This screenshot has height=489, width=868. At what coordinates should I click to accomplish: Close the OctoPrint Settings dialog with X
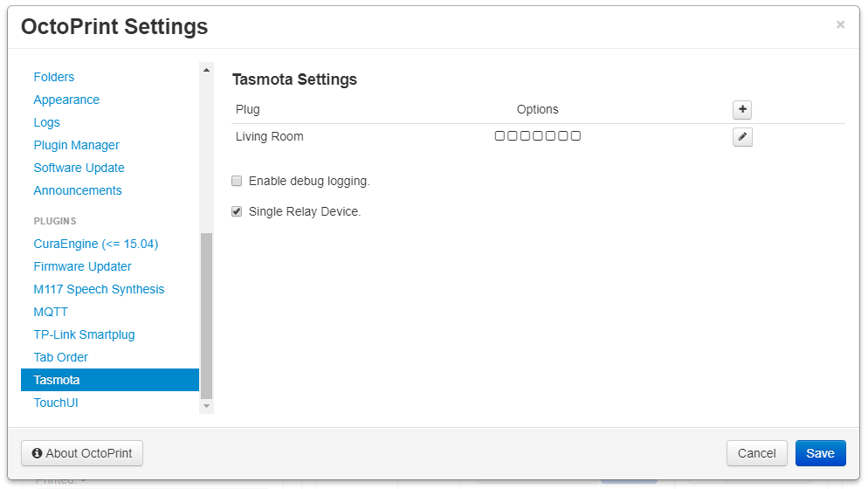(840, 24)
